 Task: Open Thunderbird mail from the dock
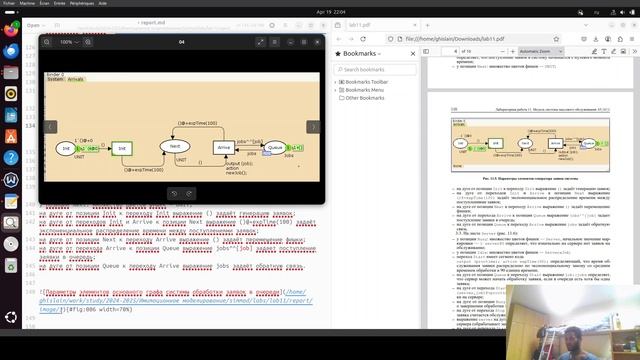click(x=11, y=51)
